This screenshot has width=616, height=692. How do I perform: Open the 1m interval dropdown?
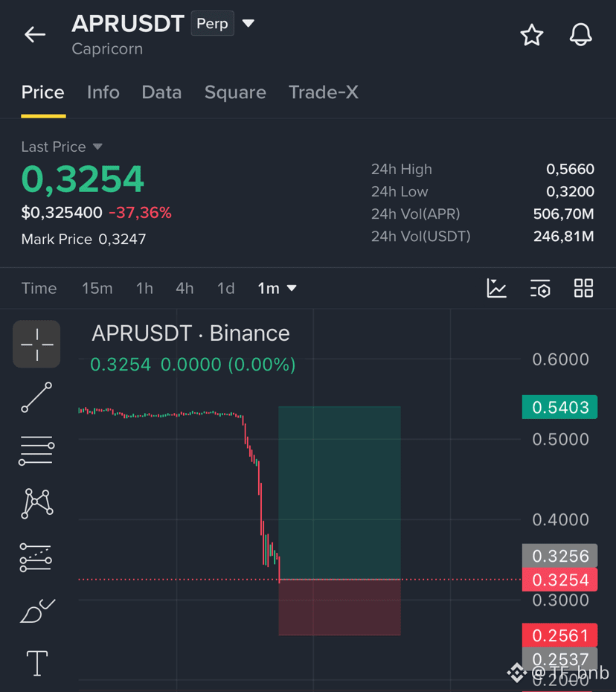277,288
